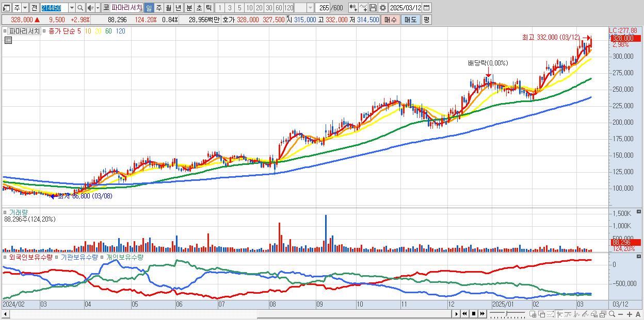Select the 초 second chart period

(199, 8)
